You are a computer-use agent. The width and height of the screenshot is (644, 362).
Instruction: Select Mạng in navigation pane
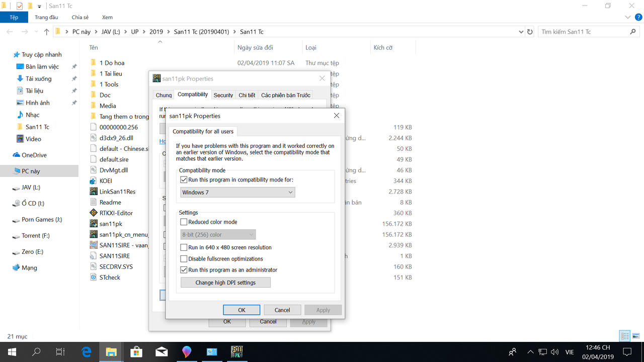click(x=29, y=267)
